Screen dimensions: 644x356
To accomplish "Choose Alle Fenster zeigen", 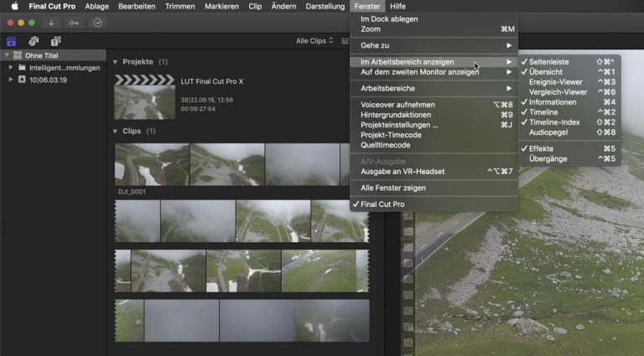I will pos(434,188).
